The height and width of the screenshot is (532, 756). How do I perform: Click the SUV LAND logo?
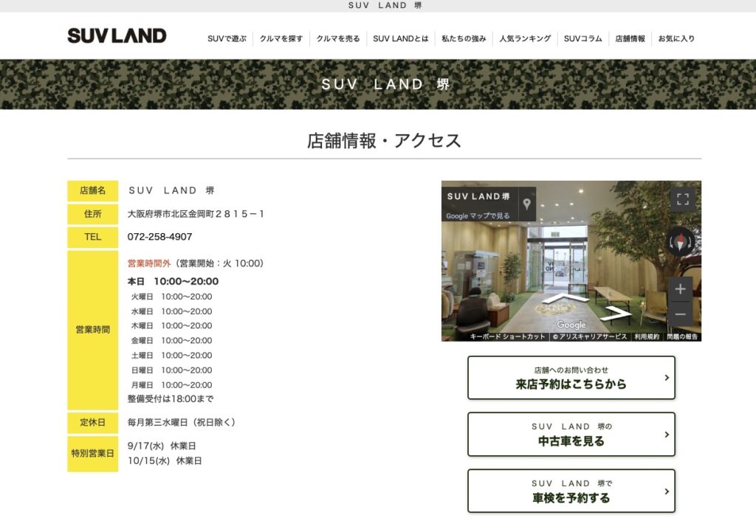pos(117,35)
